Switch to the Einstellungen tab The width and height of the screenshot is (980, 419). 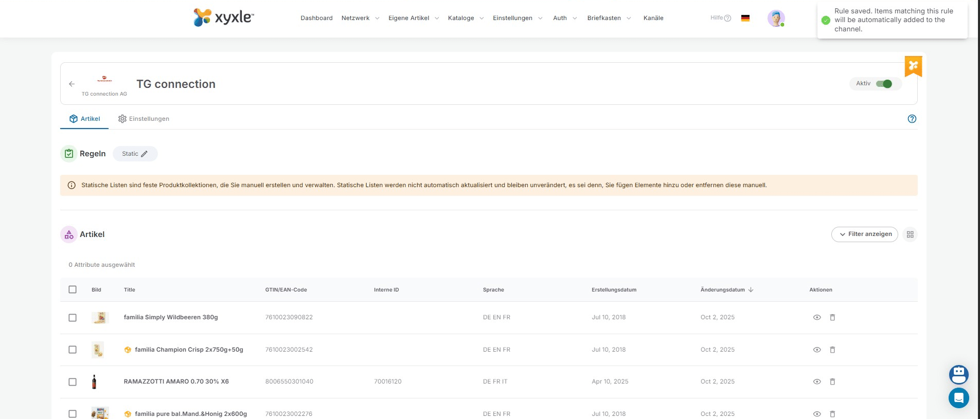coord(144,119)
